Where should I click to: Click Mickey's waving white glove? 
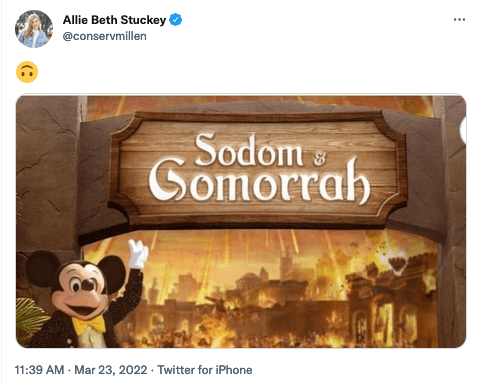(x=138, y=254)
